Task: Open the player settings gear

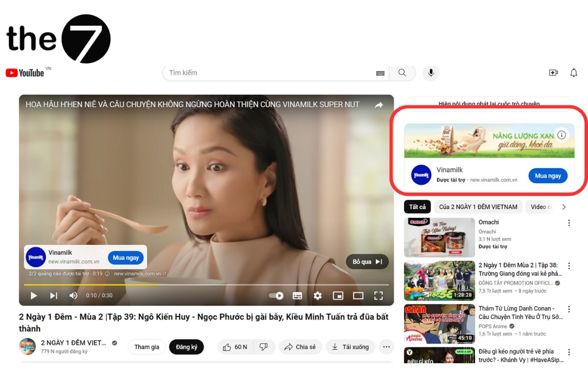Action: [318, 295]
